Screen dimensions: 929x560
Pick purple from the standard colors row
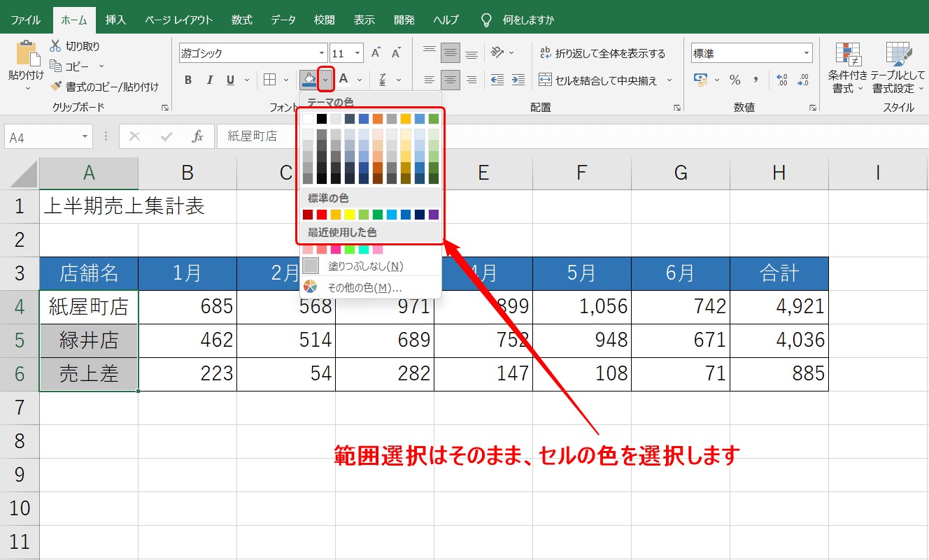pyautogui.click(x=434, y=215)
